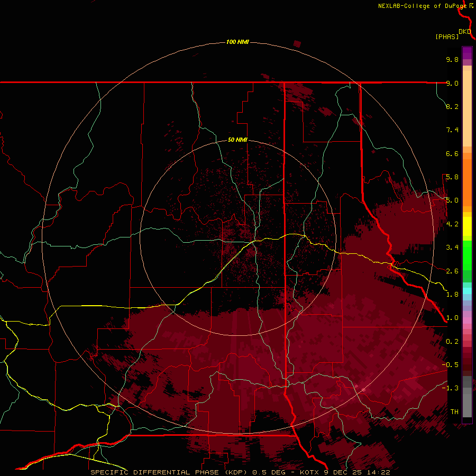Click the bright green segment of the color bar

pyautogui.click(x=467, y=255)
